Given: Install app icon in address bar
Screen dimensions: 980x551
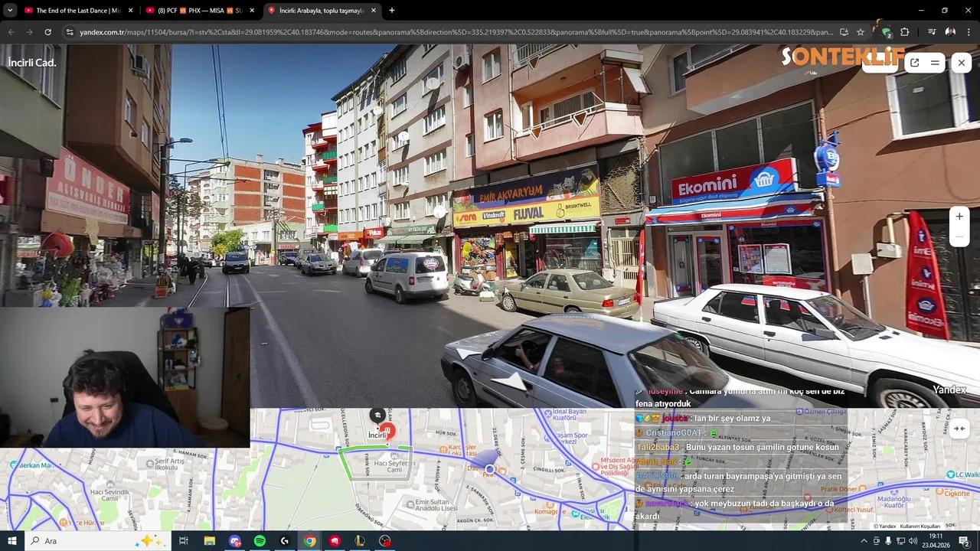Looking at the screenshot, I should (844, 32).
